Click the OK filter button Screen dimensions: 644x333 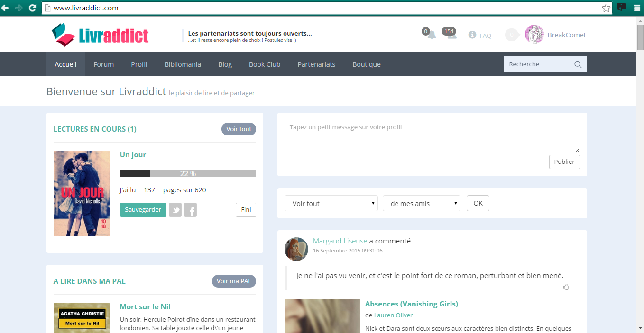pos(478,203)
